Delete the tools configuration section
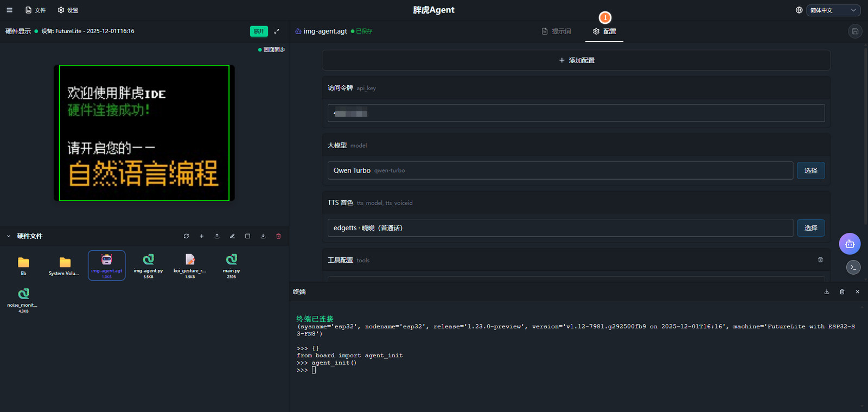 (820, 260)
